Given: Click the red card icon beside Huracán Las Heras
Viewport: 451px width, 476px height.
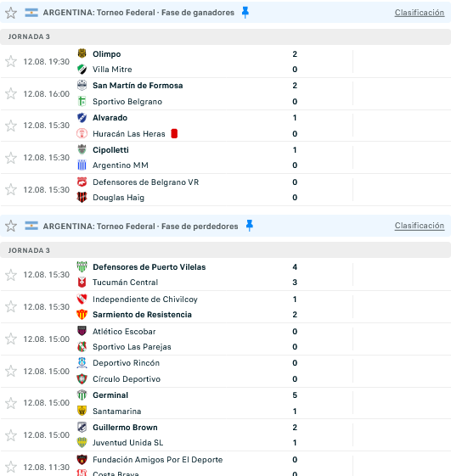Looking at the screenshot, I should [174, 133].
